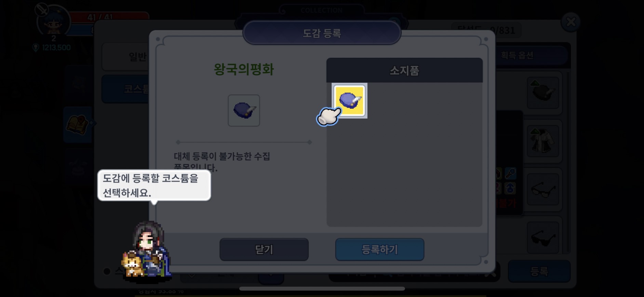Close the collection window with X
This screenshot has height=297, width=644.
tap(571, 22)
